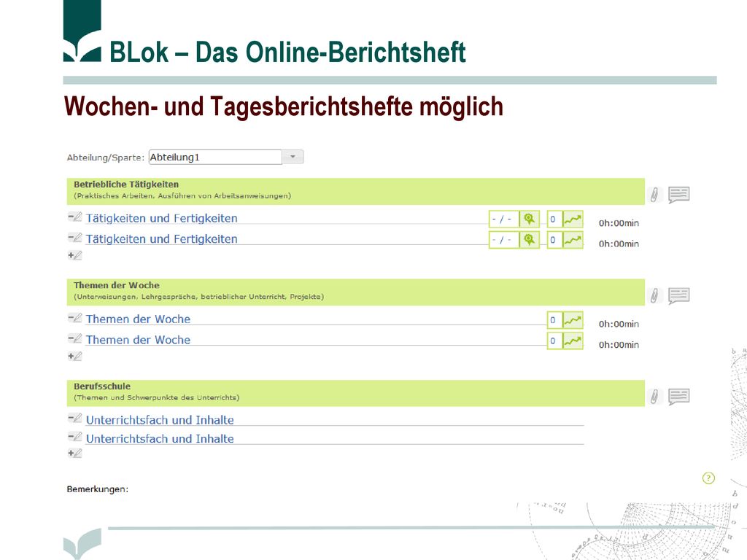The image size is (747, 560).
Task: Open attachment paperclip for Berufsschule
Action: pyautogui.click(x=655, y=396)
